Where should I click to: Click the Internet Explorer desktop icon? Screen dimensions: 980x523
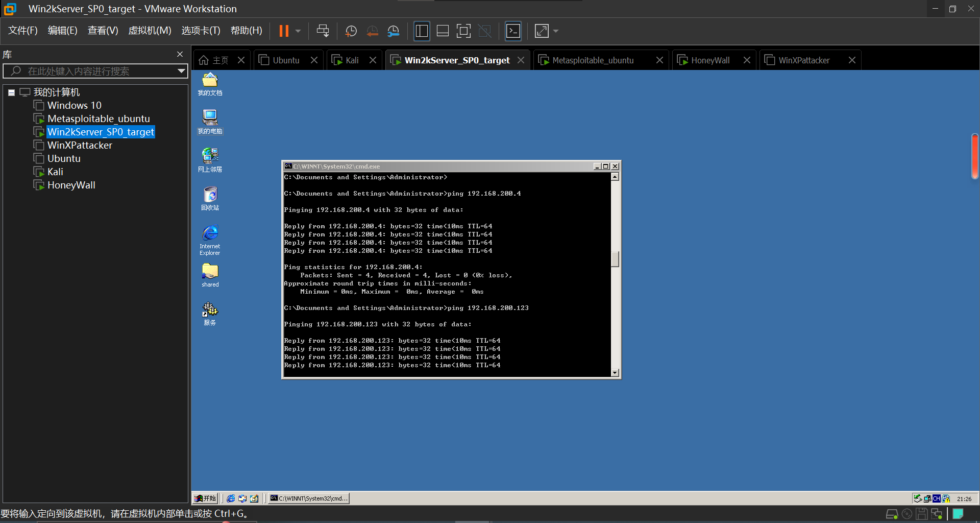coord(210,240)
